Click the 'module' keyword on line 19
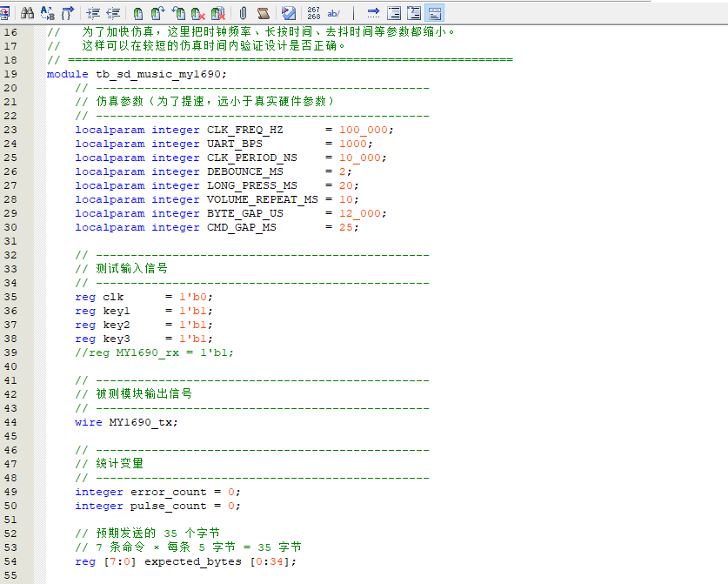This screenshot has height=584, width=728. click(67, 74)
